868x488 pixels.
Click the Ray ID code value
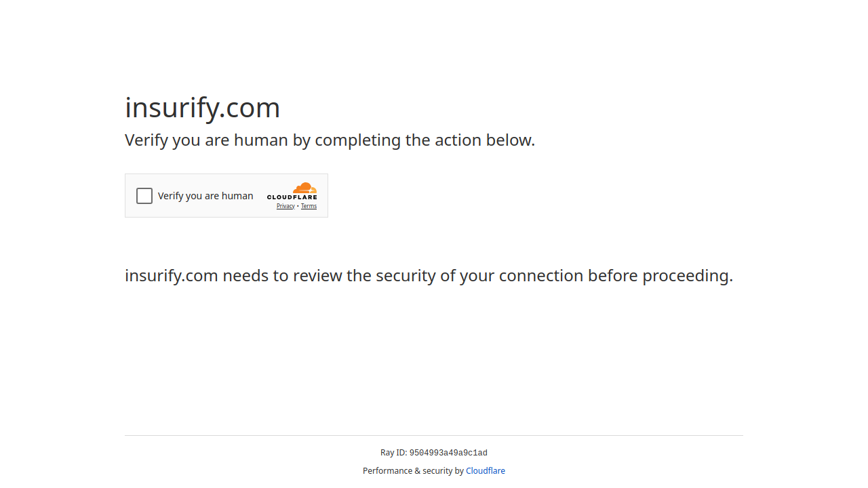point(448,453)
